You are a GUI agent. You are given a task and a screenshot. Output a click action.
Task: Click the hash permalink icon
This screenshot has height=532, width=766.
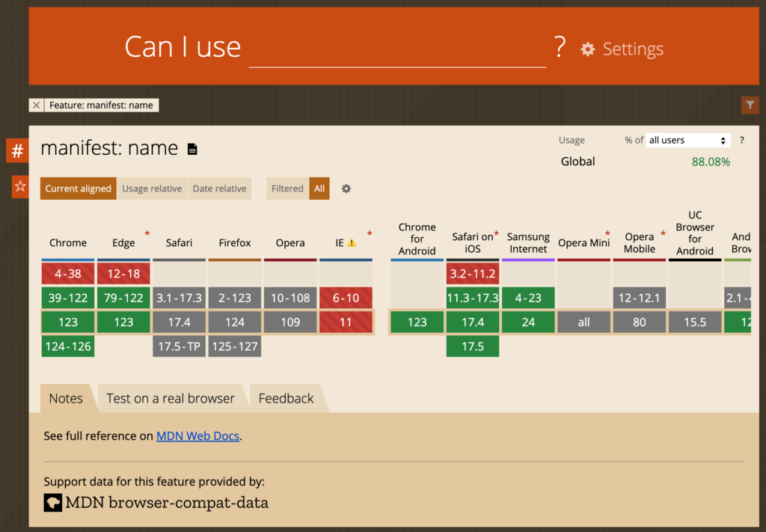click(x=18, y=150)
